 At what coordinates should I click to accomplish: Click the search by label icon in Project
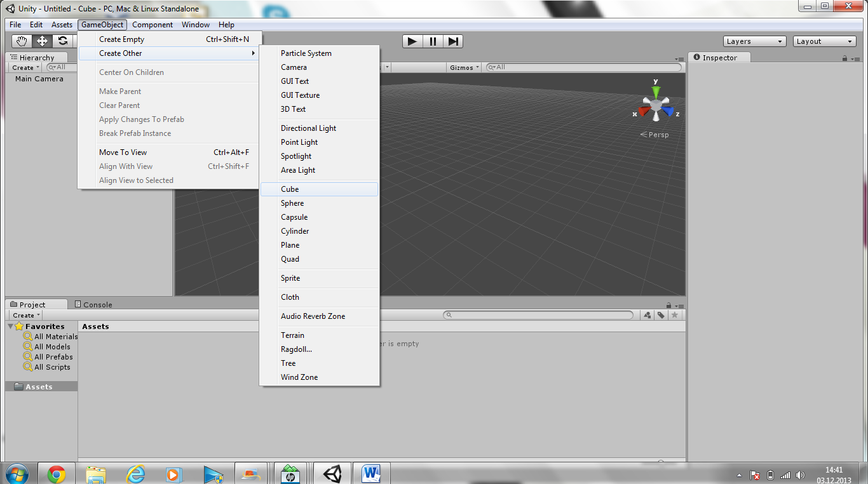661,315
